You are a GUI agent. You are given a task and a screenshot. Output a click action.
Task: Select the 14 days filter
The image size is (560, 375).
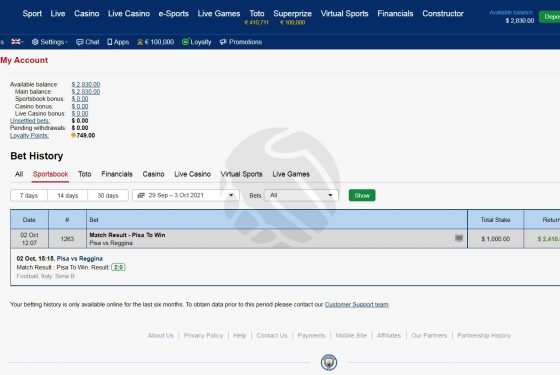click(68, 196)
